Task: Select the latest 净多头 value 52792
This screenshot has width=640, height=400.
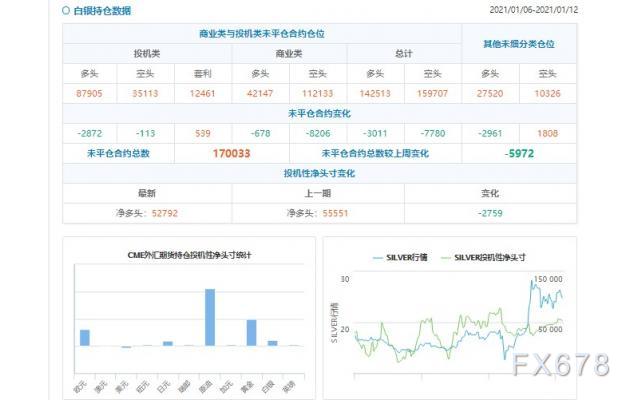Action: click(164, 213)
